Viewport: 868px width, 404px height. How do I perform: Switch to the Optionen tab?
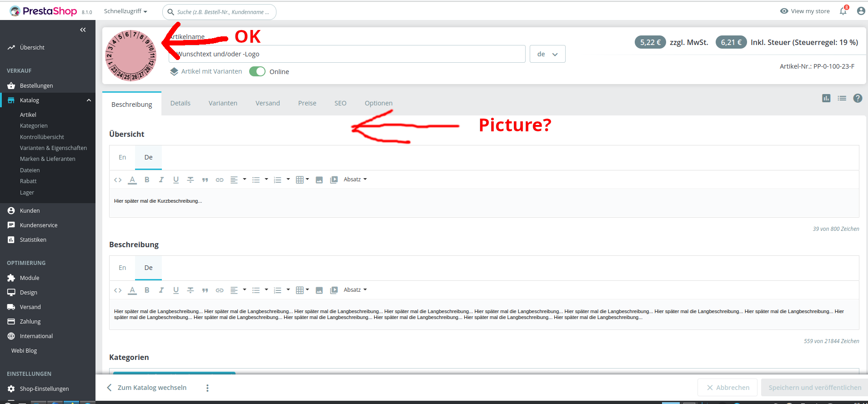pos(379,103)
